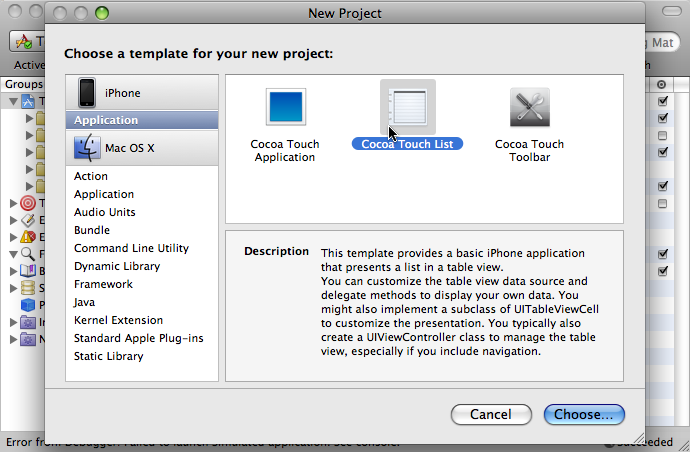Click the Find Results magnifier icon
Screen dimensions: 690x452
[28, 254]
